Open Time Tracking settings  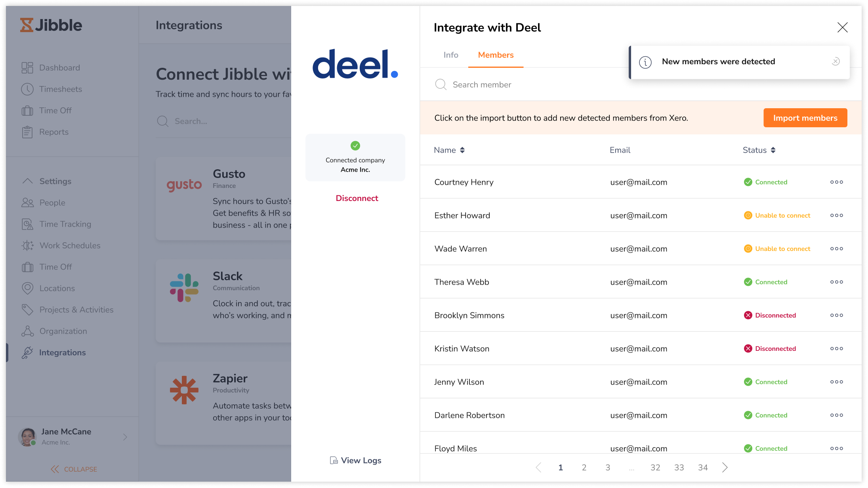(56, 224)
